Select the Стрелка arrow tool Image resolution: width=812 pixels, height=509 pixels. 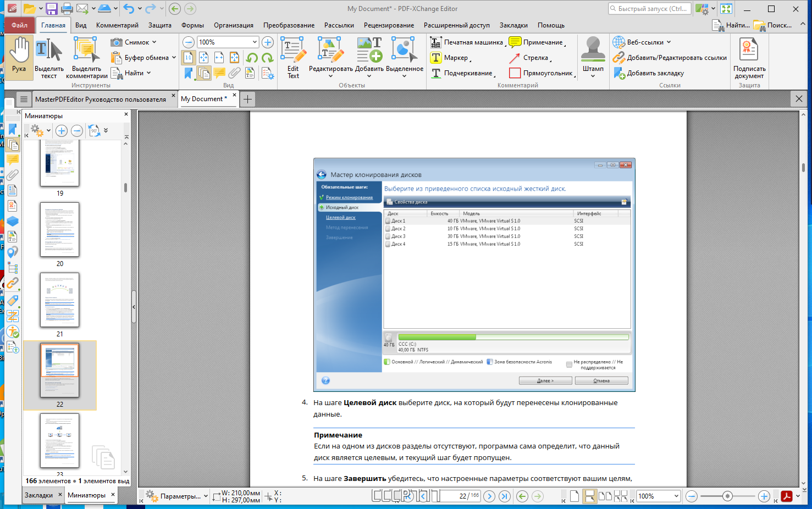coord(530,58)
